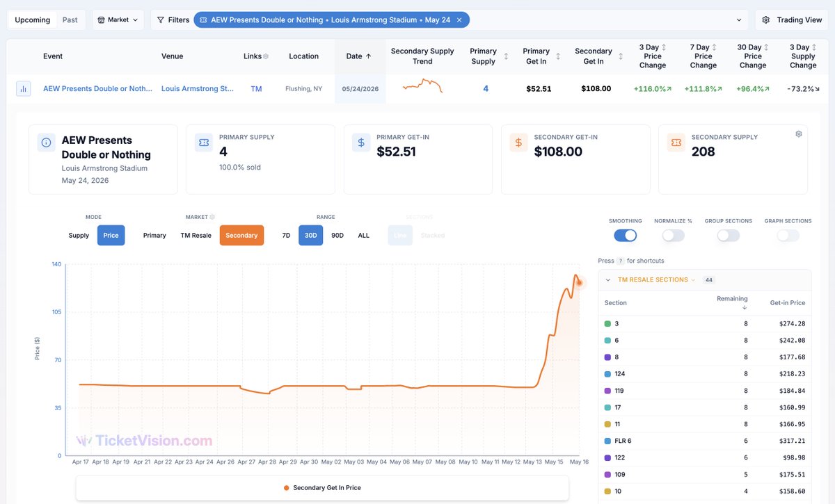Remove the AEW Double or Nothing filter chip
The image size is (835, 504).
459,20
